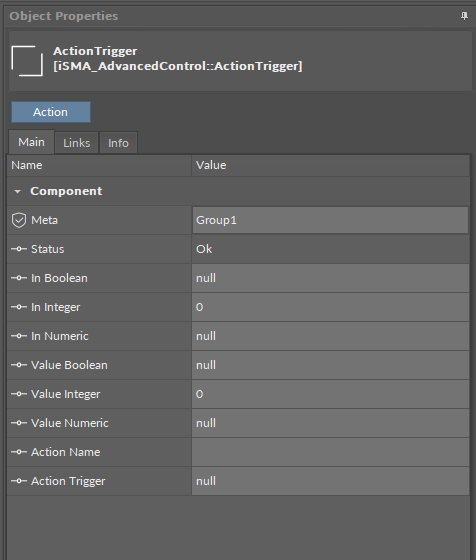Viewport: 476px width, 560px height.
Task: Click the blue Action button
Action: tap(51, 112)
